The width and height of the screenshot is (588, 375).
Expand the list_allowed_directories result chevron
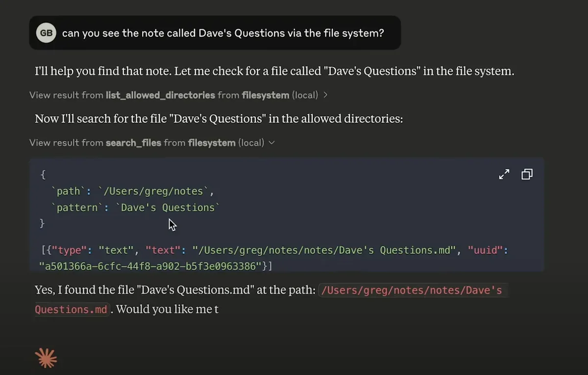coord(325,95)
